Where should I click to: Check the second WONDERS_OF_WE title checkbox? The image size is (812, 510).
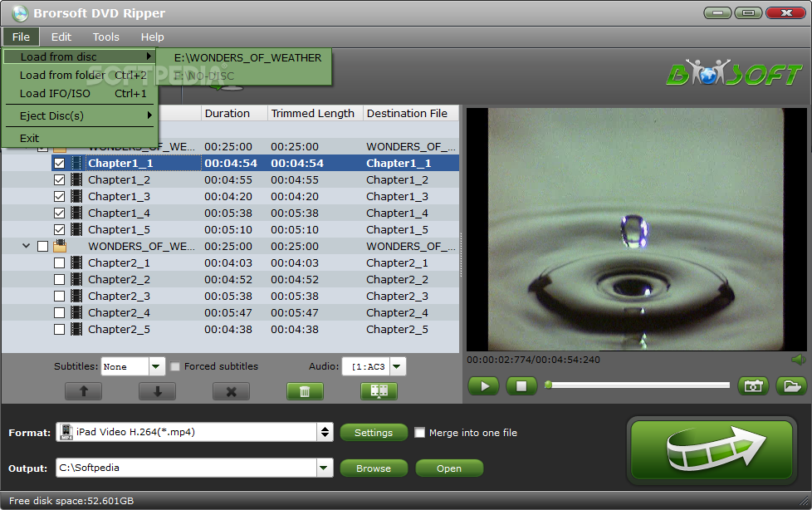[43, 246]
